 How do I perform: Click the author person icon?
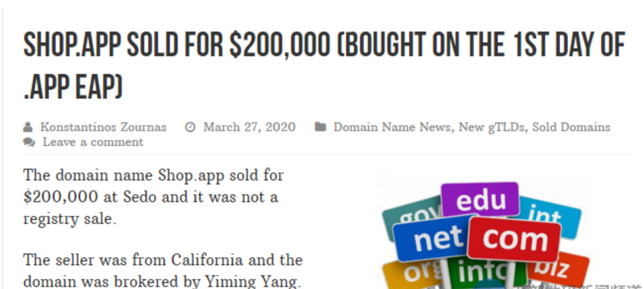tap(28, 127)
